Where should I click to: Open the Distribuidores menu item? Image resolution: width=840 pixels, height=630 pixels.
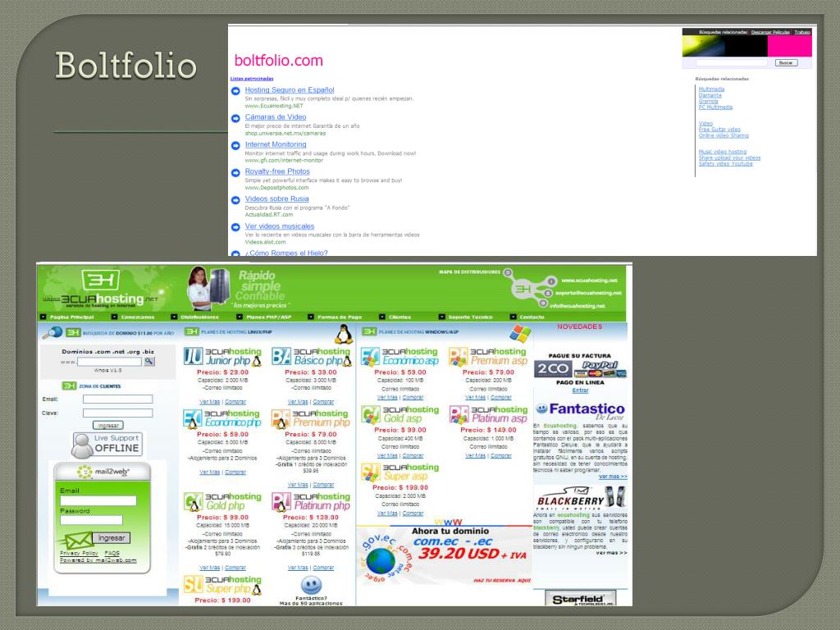(200, 317)
